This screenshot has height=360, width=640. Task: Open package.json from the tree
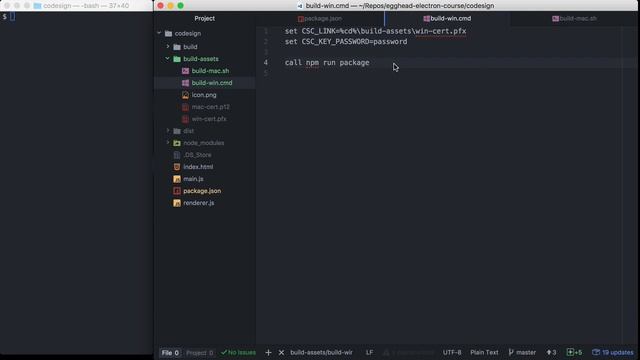coord(202,191)
